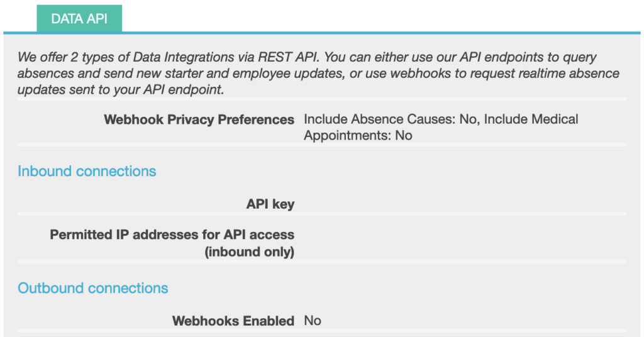Viewport: 644px width, 337px height.
Task: Click the 'Include Medical' text
Action: [x=531, y=119]
